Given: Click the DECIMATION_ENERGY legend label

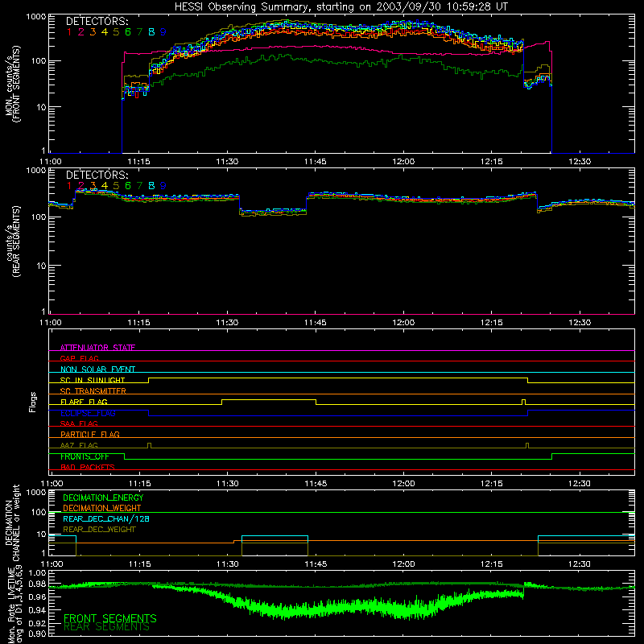Looking at the screenshot, I should (103, 497).
